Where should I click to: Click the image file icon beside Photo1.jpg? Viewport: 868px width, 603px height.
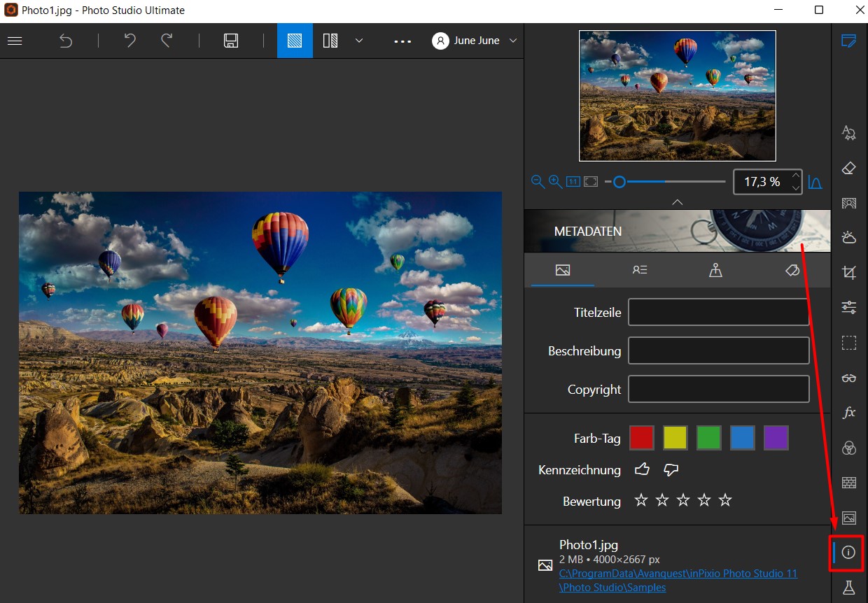[545, 565]
